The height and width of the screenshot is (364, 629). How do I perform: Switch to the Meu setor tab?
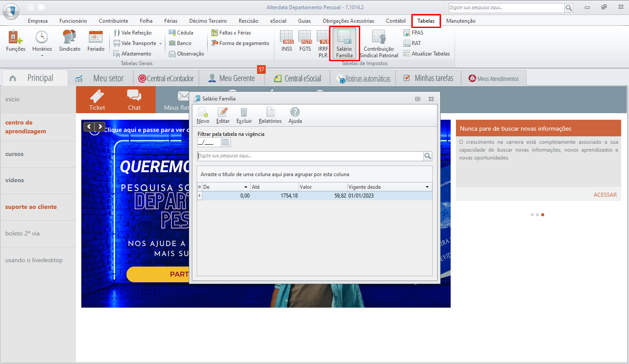pos(100,79)
